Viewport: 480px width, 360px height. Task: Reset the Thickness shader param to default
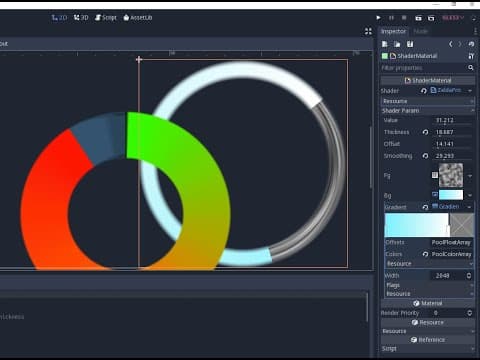coord(425,132)
